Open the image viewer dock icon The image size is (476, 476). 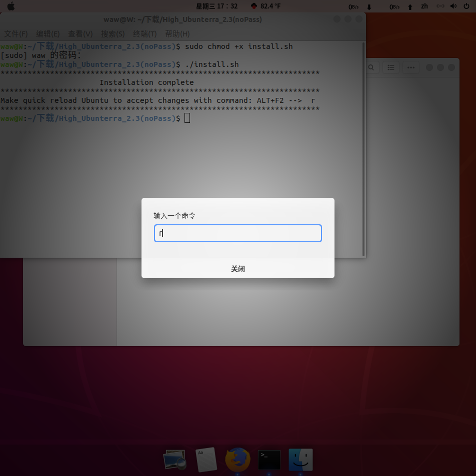click(x=174, y=460)
